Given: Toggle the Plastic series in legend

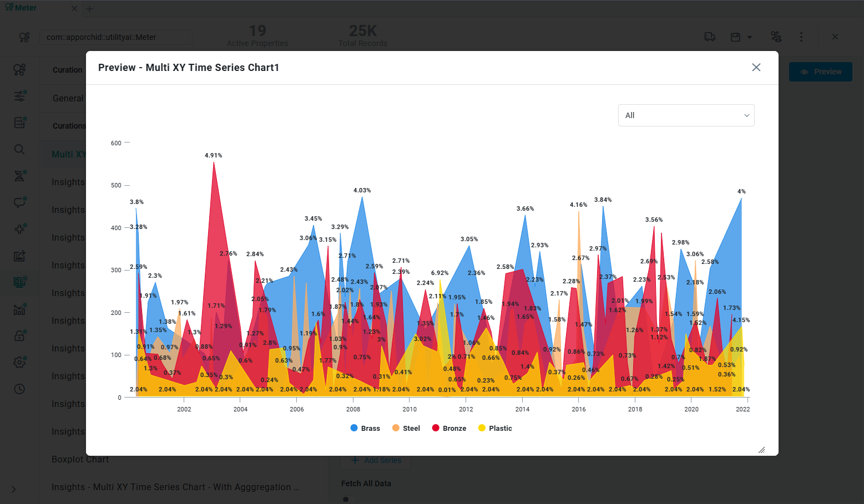Looking at the screenshot, I should point(495,428).
